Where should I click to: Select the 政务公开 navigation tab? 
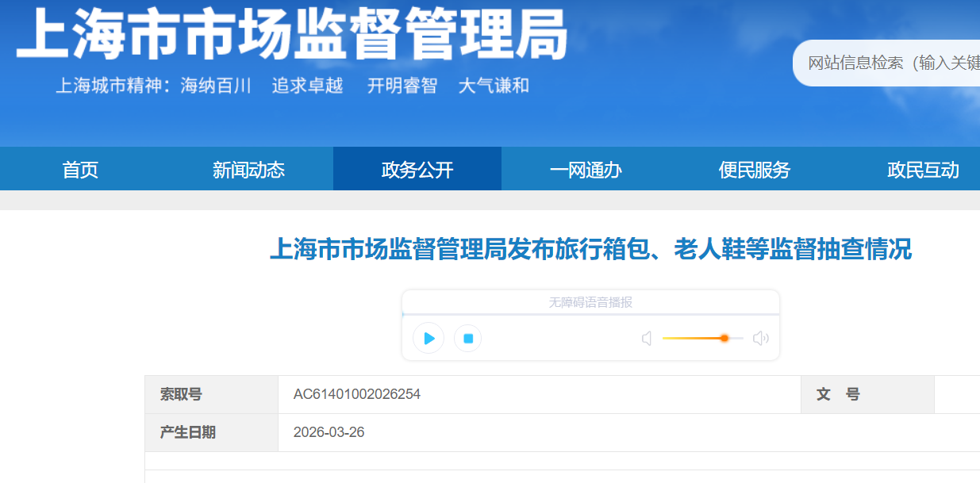point(417,170)
